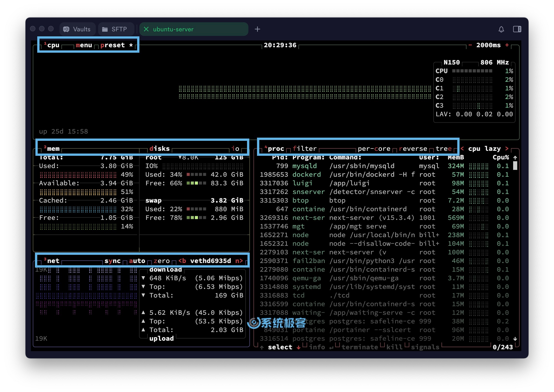Toggle the mem box label
This screenshot has width=554, height=392.
pyautogui.click(x=52, y=149)
